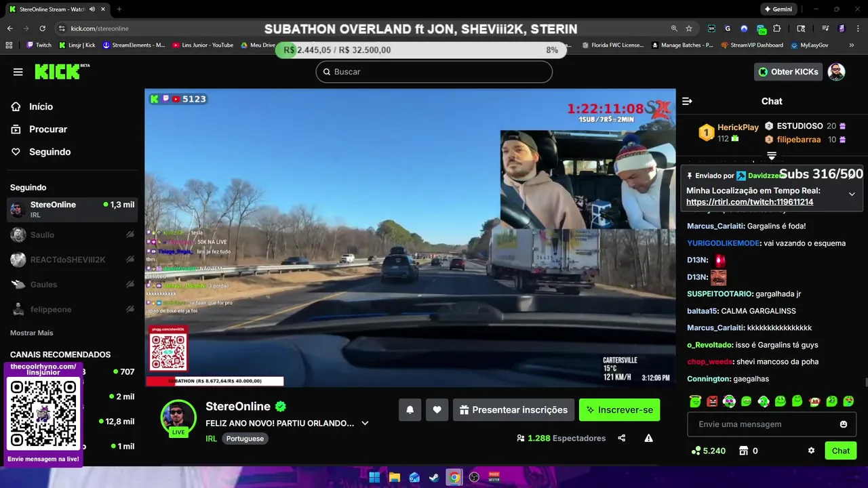This screenshot has height=488, width=868.
Task: Reload the page in Chrome
Action: 42,28
